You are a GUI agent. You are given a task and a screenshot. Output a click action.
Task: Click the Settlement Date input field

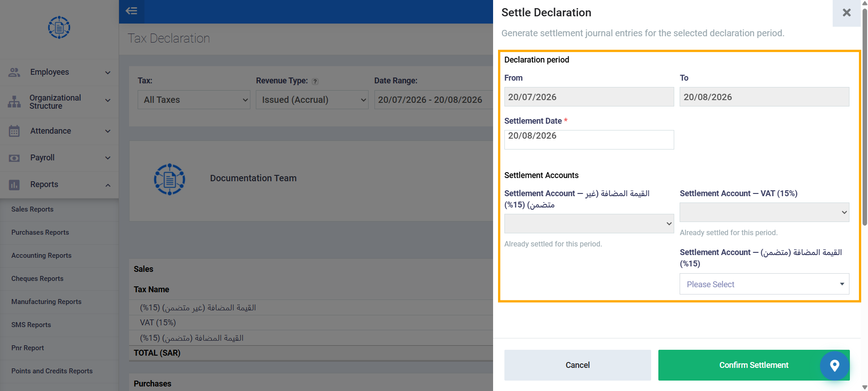[x=589, y=140]
